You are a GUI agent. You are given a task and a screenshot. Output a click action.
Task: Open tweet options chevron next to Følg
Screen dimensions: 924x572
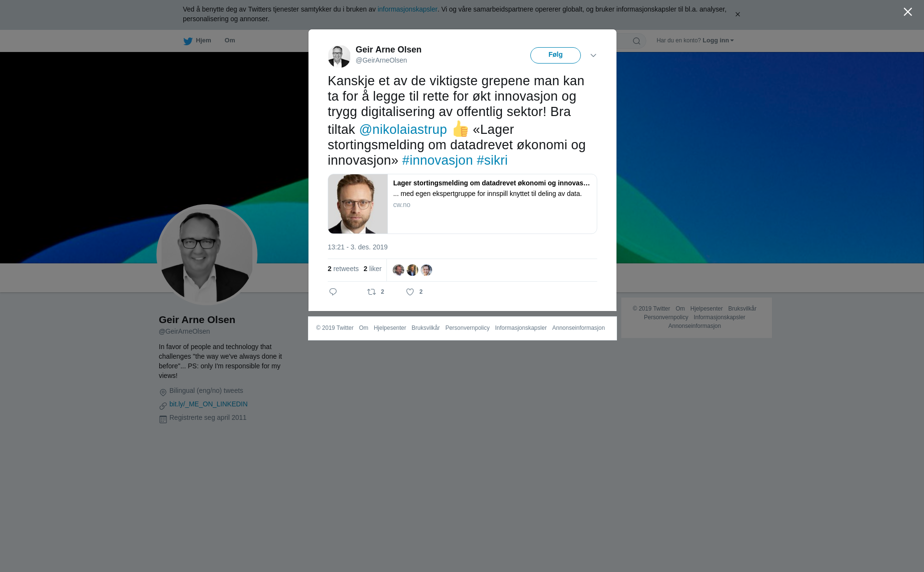click(593, 55)
